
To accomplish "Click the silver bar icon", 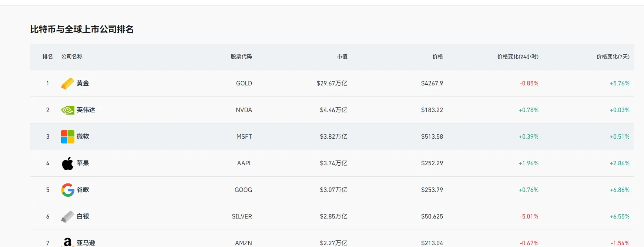I will coord(67,217).
